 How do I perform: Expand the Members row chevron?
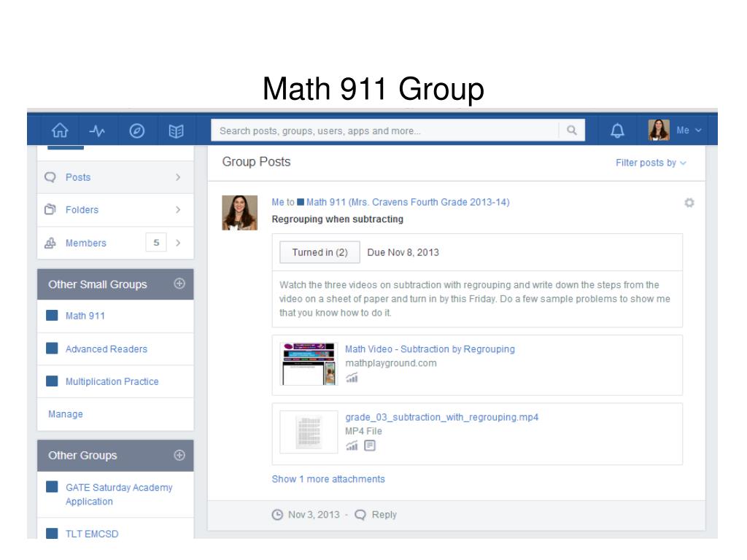178,243
